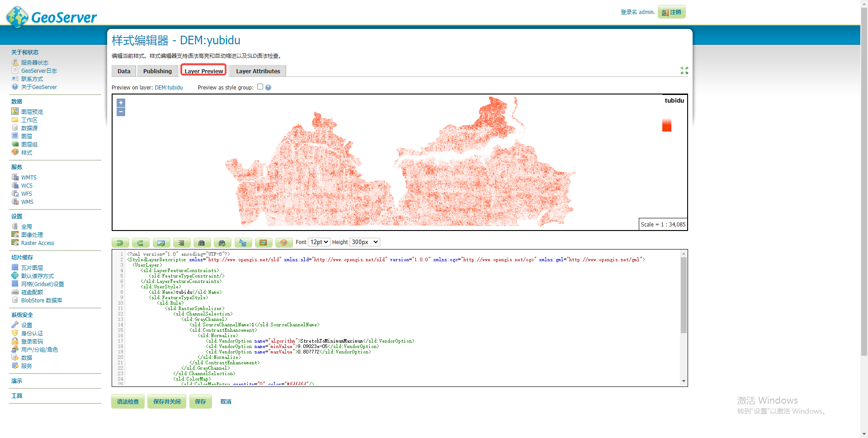Open 默认缓存方式 link

[38, 276]
